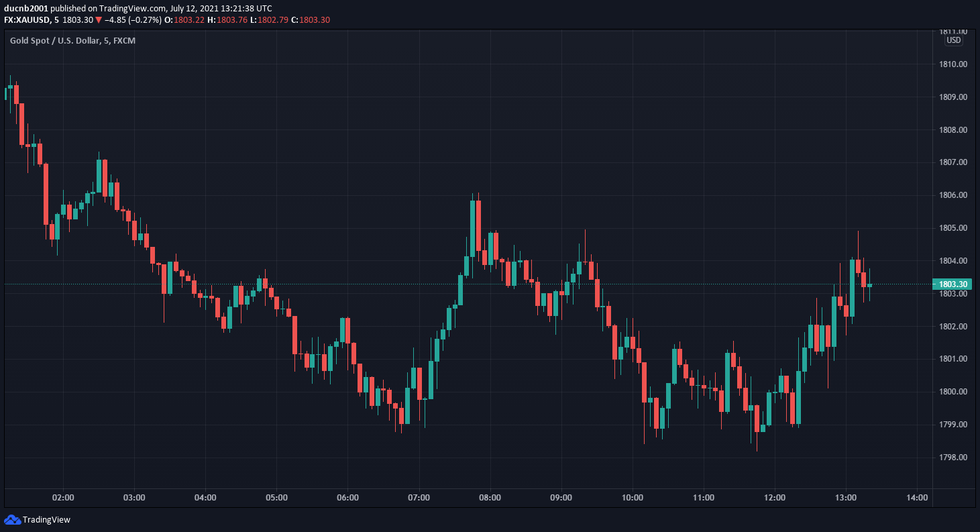Viewport: 980px width, 532px height.
Task: Click the 1808.00 price axis label
Action: 953,130
